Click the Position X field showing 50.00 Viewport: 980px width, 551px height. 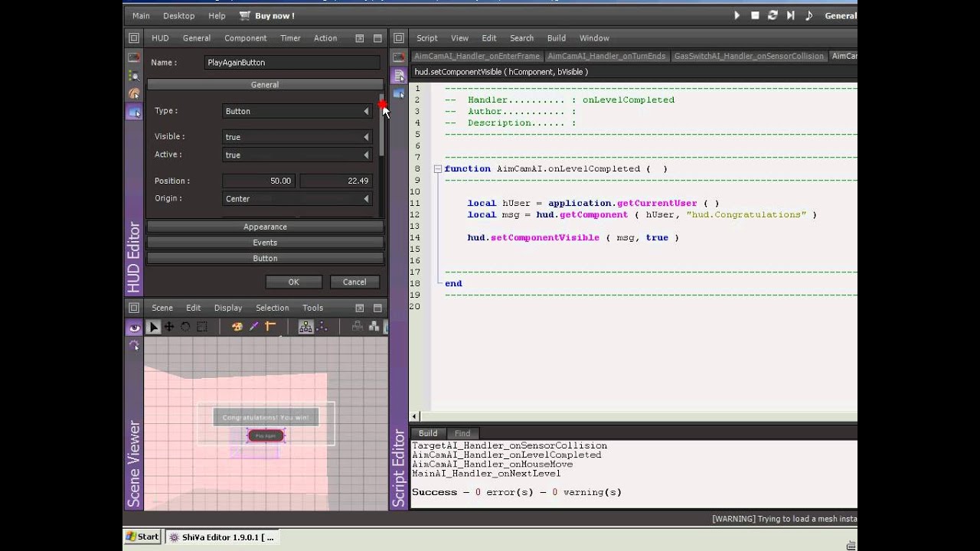[260, 181]
